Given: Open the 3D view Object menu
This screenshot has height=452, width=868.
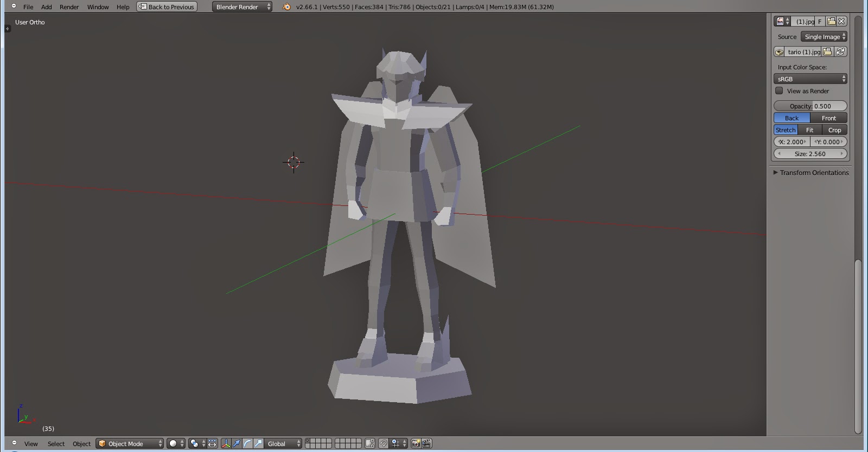Looking at the screenshot, I should (81, 444).
